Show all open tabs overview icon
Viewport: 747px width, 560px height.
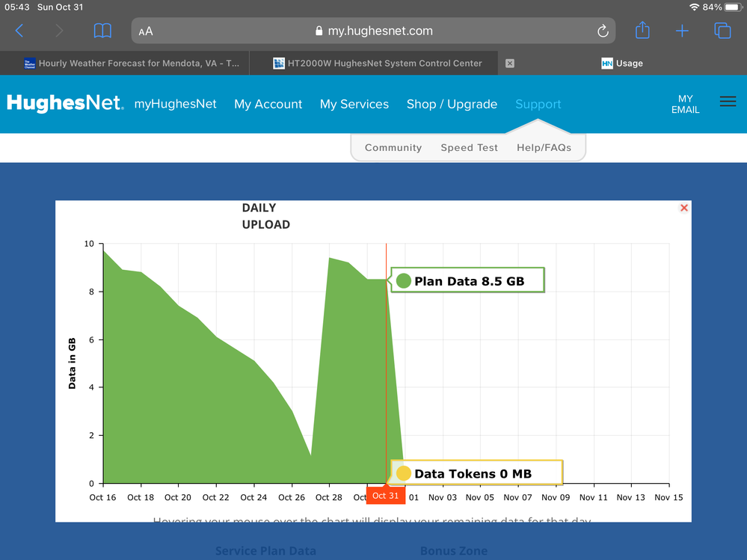pos(722,31)
